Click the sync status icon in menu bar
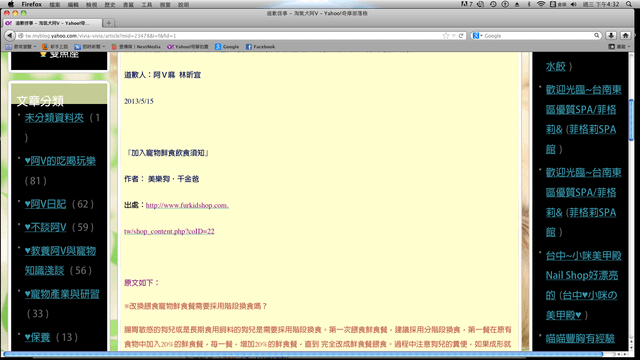This screenshot has width=640, height=360. point(480,4)
